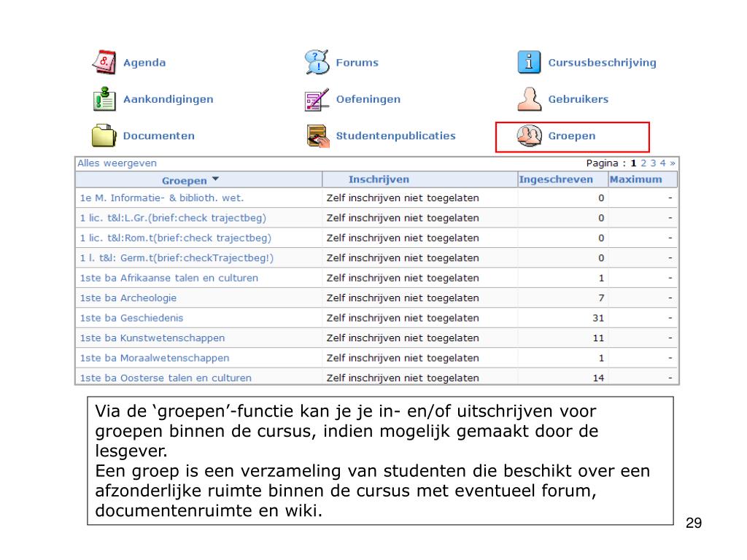
Task: Open the Studentenpublicaties link
Action: (x=396, y=136)
